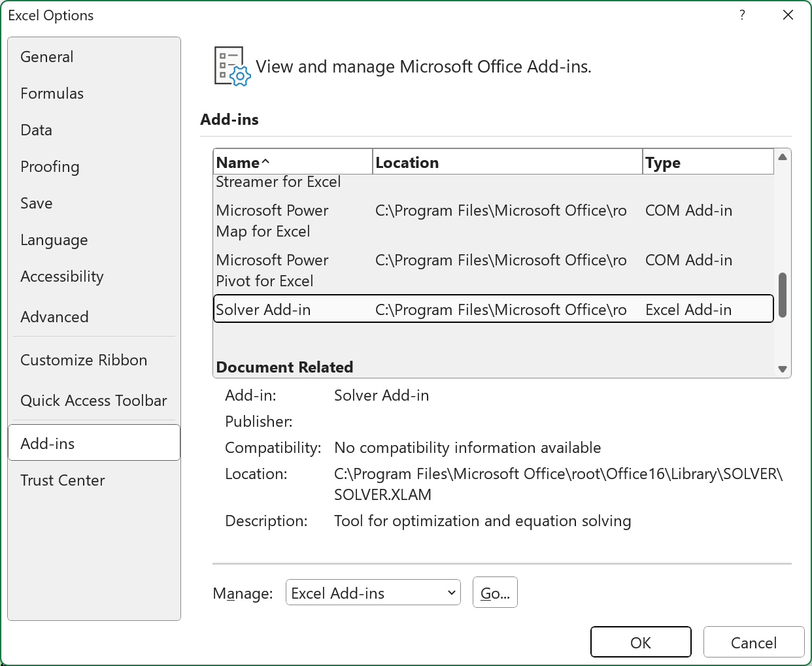The width and height of the screenshot is (812, 666).
Task: Click the Location column header
Action: pos(507,162)
